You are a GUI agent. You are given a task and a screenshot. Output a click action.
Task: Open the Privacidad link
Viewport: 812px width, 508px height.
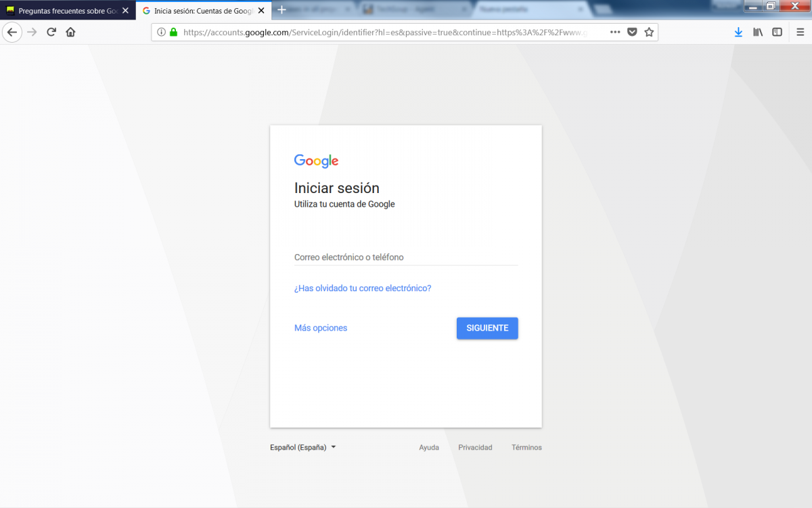click(475, 447)
